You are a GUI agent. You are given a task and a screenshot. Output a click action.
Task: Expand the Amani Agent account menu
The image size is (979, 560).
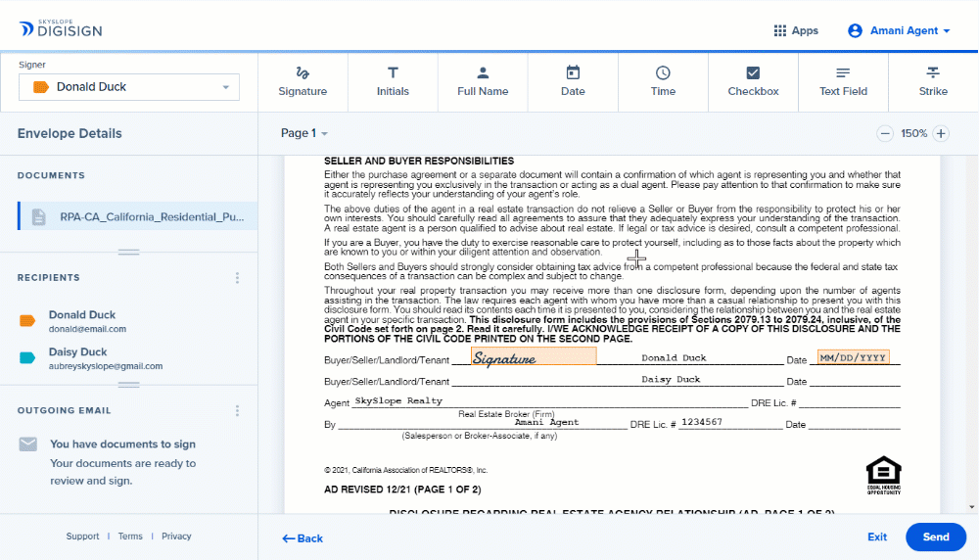(x=909, y=30)
